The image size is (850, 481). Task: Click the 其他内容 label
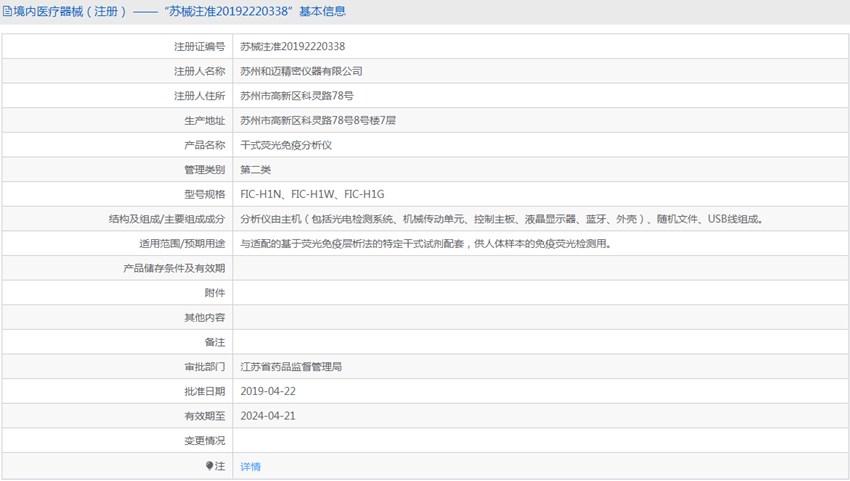(x=204, y=317)
